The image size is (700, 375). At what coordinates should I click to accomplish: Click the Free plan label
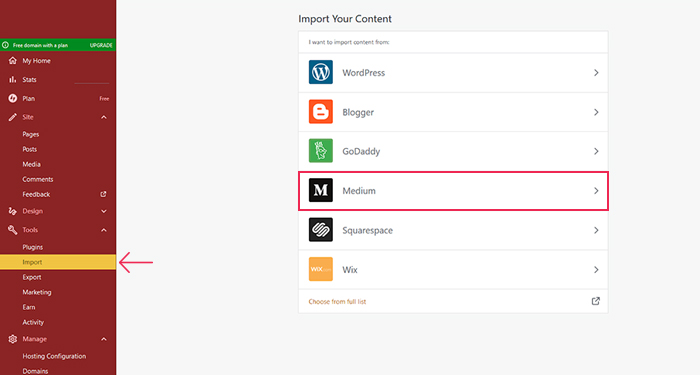click(104, 99)
